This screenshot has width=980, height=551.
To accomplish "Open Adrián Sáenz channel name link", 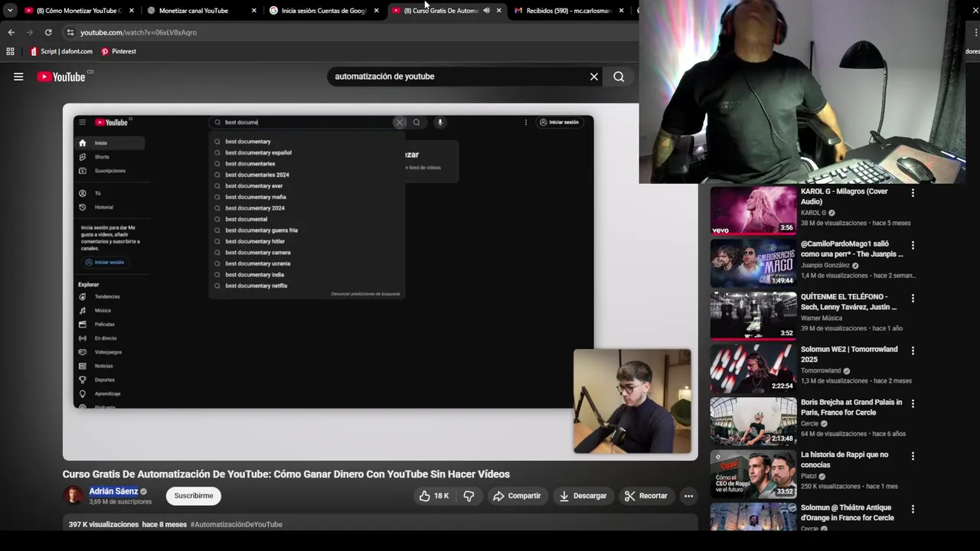I will coord(113,491).
